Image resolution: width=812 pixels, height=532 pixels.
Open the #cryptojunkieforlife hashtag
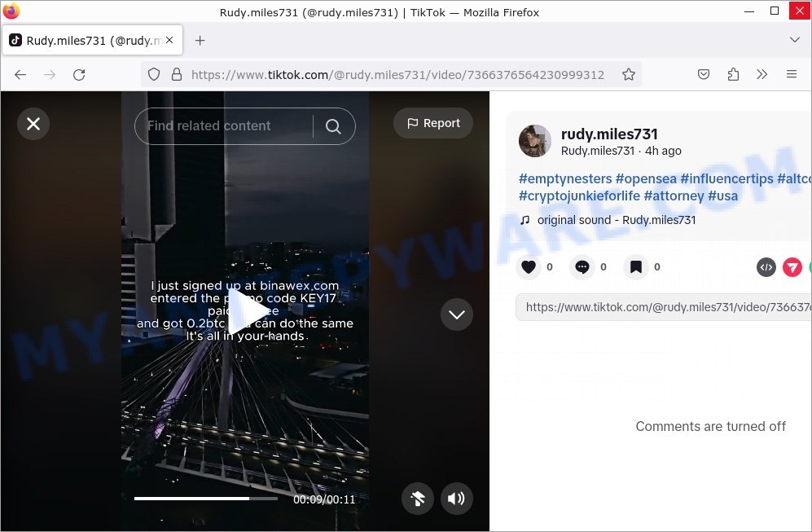pos(580,196)
